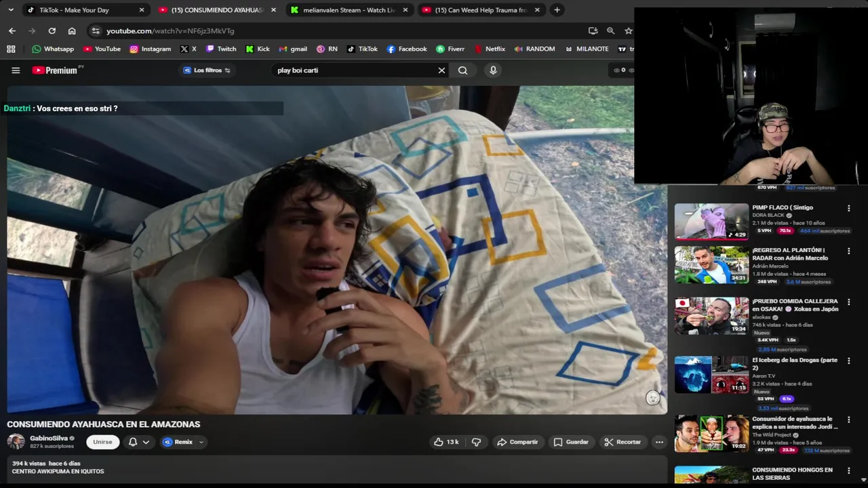Close the TikTok tab
Image resolution: width=868 pixels, height=488 pixels.
(x=141, y=10)
